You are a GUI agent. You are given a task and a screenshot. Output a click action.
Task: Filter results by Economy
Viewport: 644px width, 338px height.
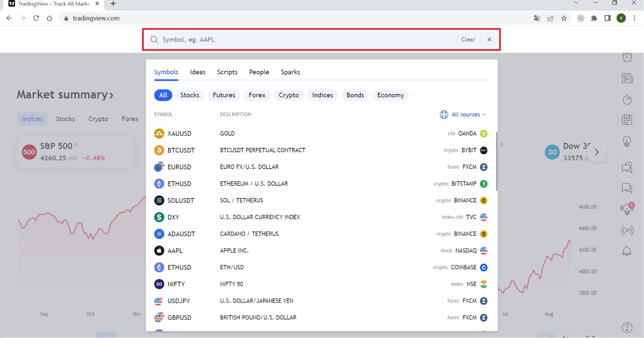pyautogui.click(x=390, y=95)
